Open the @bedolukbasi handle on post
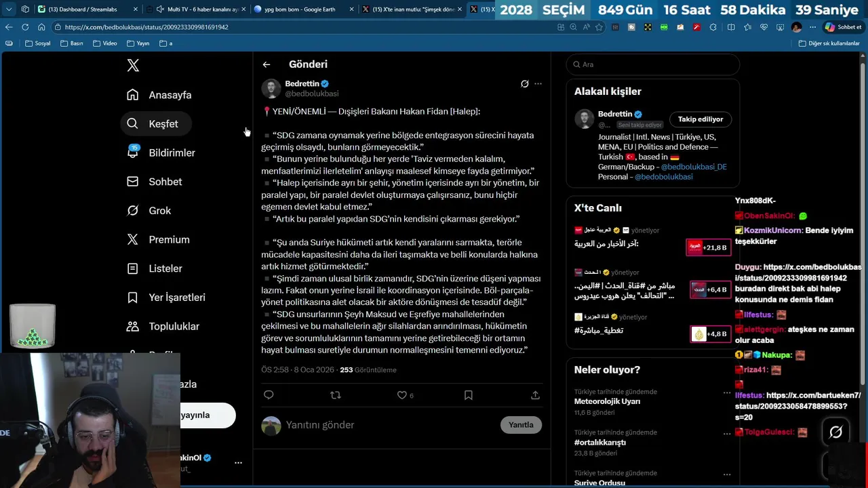Image resolution: width=868 pixels, height=488 pixels. tap(312, 94)
